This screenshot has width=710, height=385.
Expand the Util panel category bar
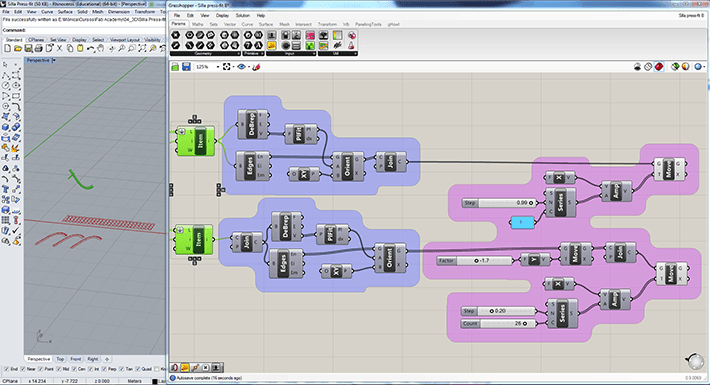click(x=337, y=53)
